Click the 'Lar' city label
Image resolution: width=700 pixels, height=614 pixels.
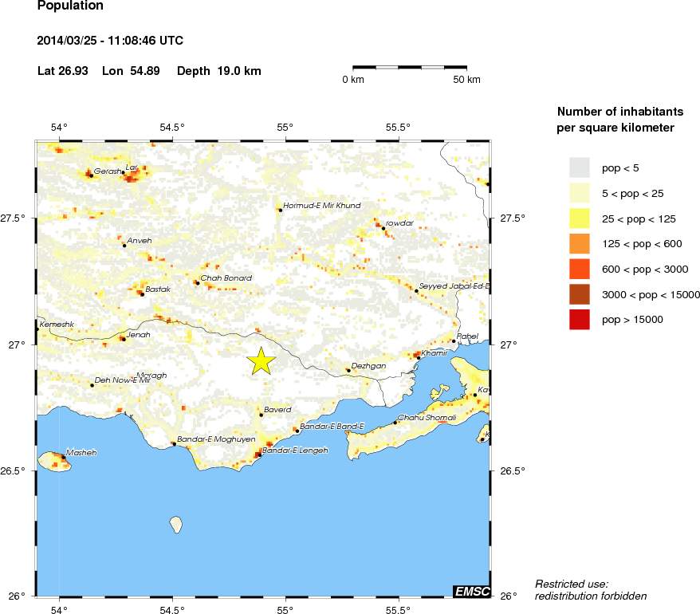tap(132, 167)
